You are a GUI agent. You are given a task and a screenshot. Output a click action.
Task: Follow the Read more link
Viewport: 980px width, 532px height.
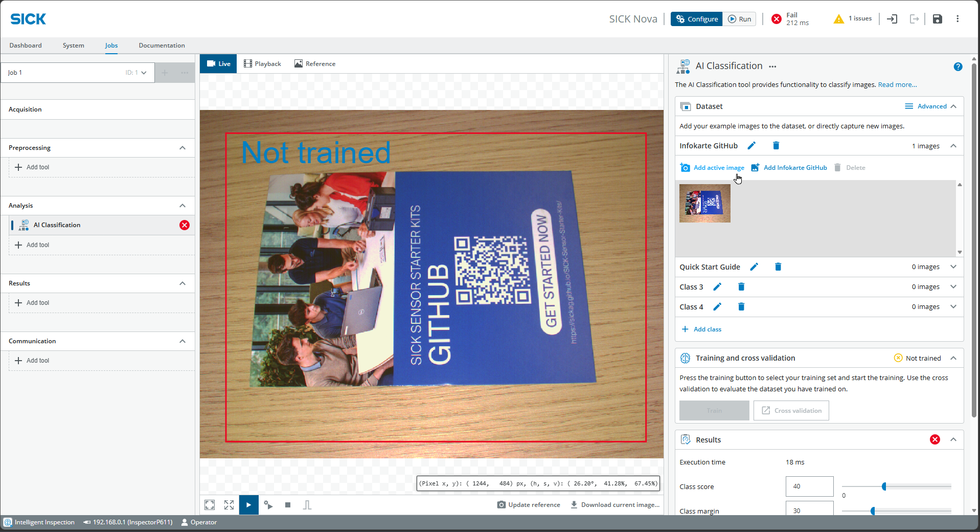[x=897, y=85]
